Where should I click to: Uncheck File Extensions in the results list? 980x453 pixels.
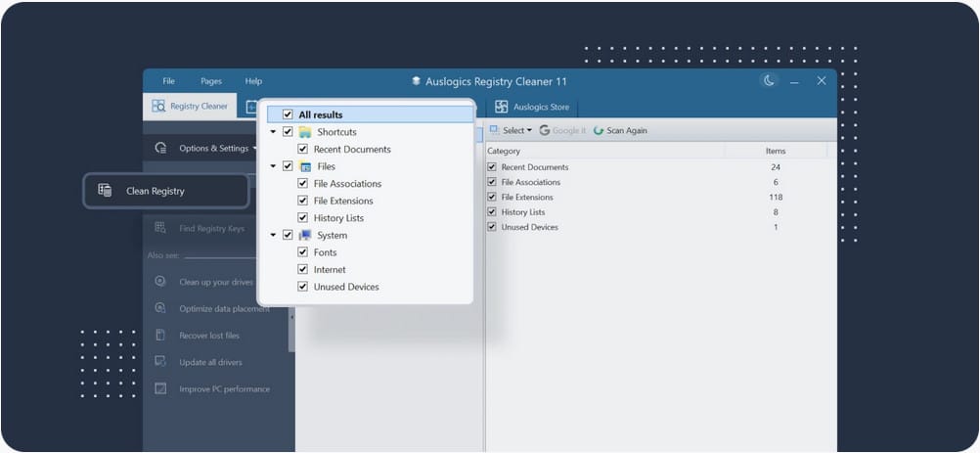coord(492,197)
